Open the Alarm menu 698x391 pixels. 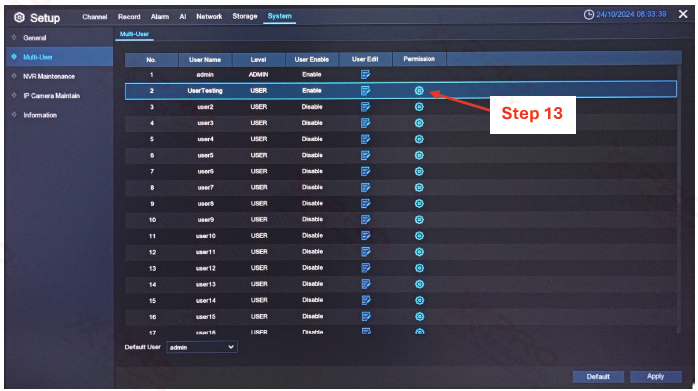tap(159, 17)
